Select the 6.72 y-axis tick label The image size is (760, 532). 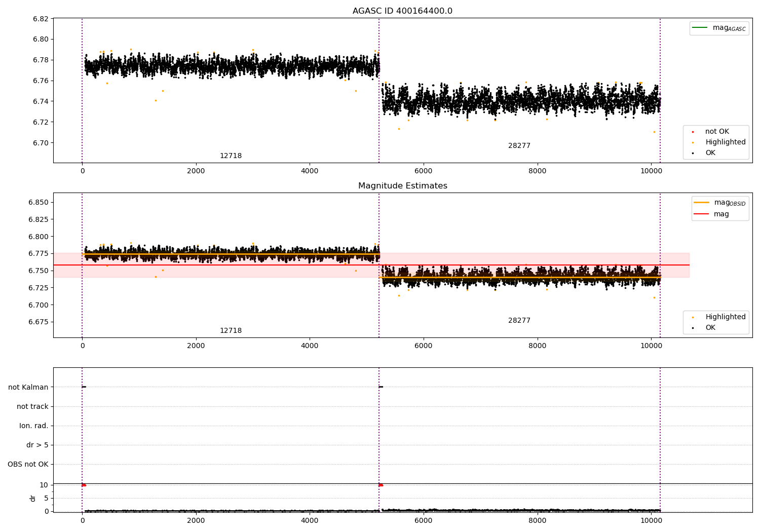click(41, 122)
